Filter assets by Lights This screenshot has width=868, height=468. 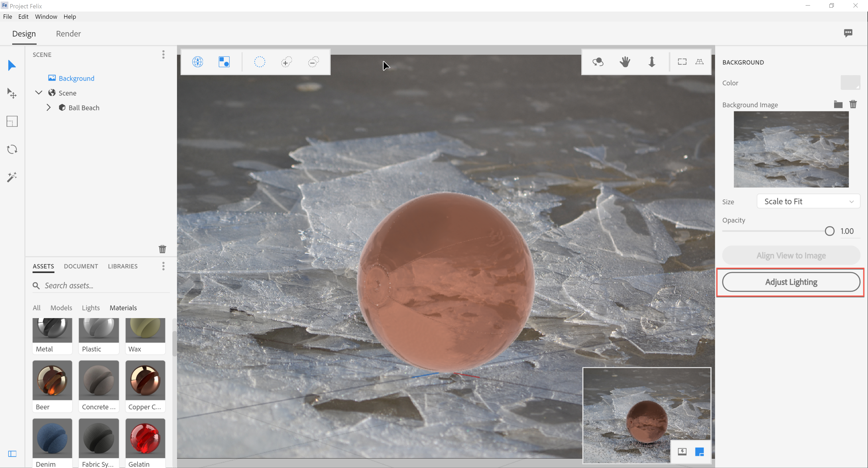pyautogui.click(x=91, y=308)
